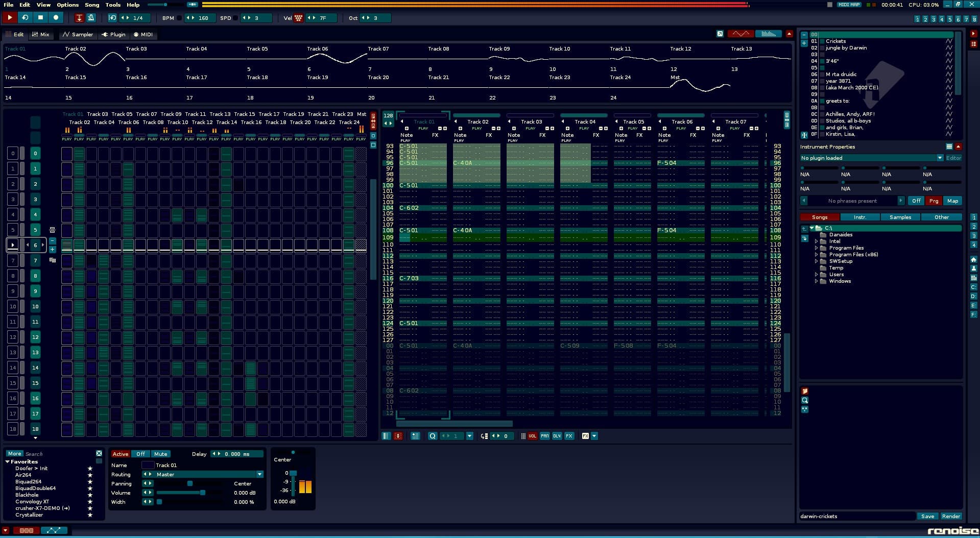Open instrument properties options menu icon

949,146
